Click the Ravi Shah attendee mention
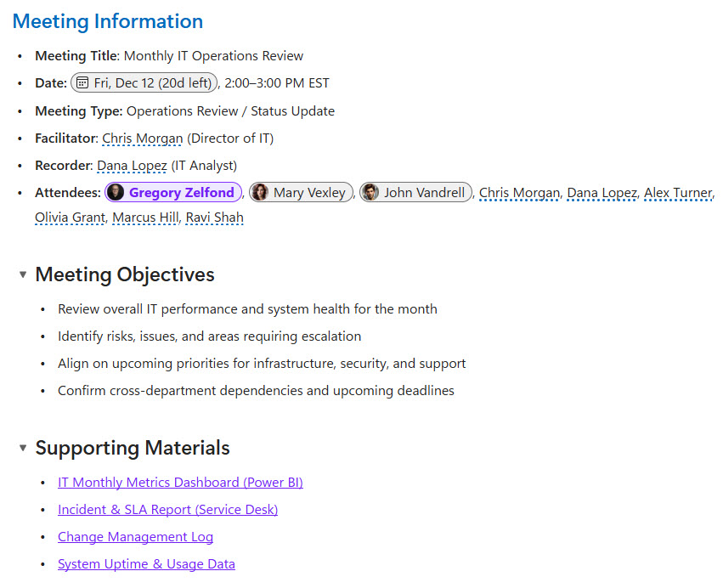The image size is (723, 588). coord(214,218)
